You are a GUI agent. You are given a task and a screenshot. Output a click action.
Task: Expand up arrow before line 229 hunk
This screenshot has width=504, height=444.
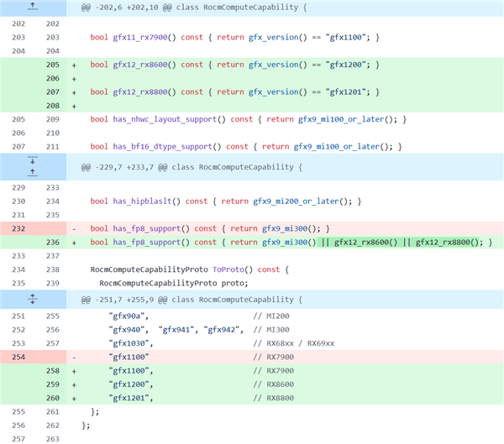coord(33,173)
